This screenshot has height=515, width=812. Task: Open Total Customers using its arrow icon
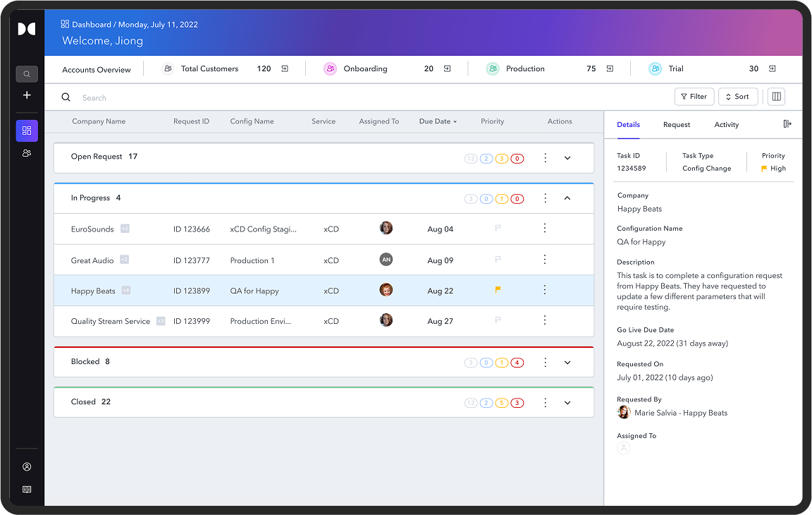coord(285,69)
